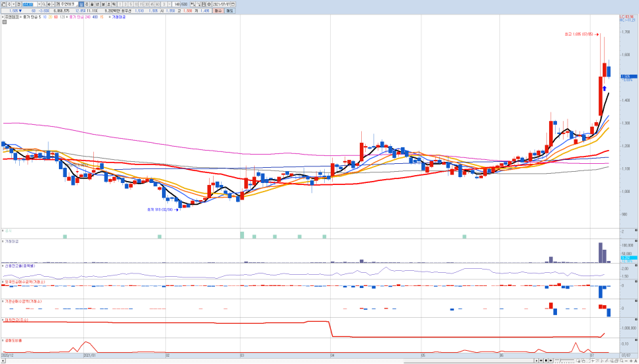Open the chart settings gear icon
The height and width of the screenshot is (364, 639).
[x=209, y=4]
